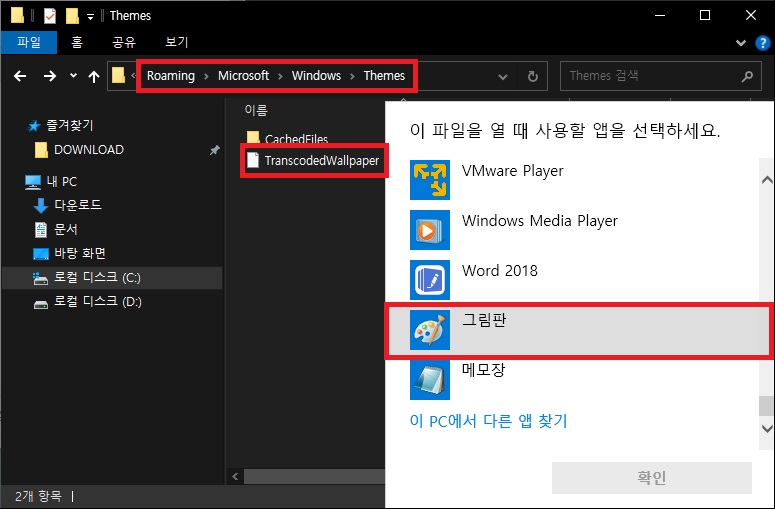Click the folder icon in address bar
Image resolution: width=775 pixels, height=509 pixels.
pos(118,76)
